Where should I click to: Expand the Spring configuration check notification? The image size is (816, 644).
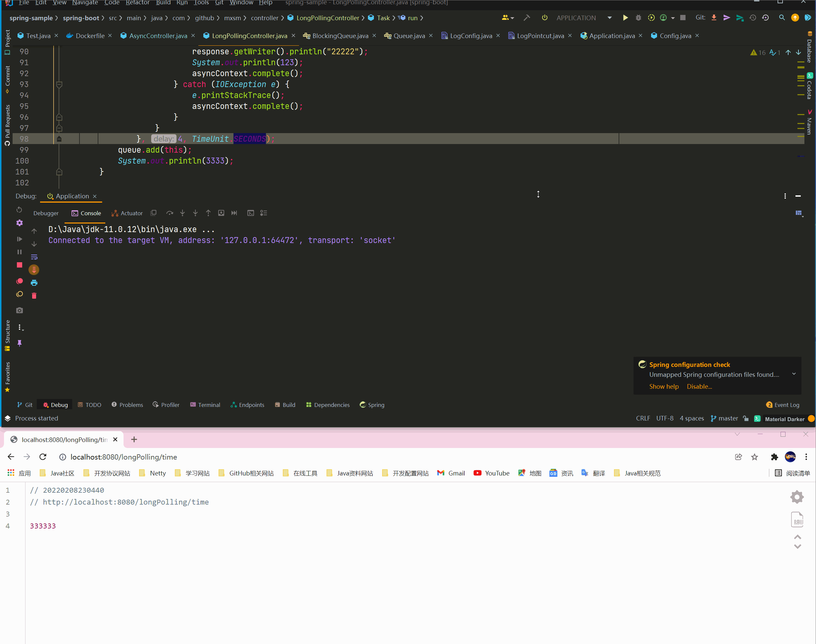[x=794, y=373]
